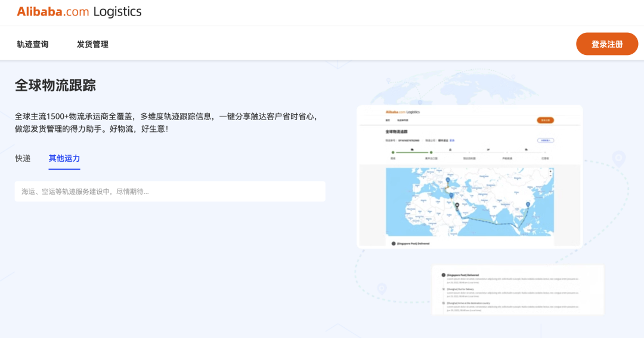Switch to the 快递 tab

tap(23, 158)
